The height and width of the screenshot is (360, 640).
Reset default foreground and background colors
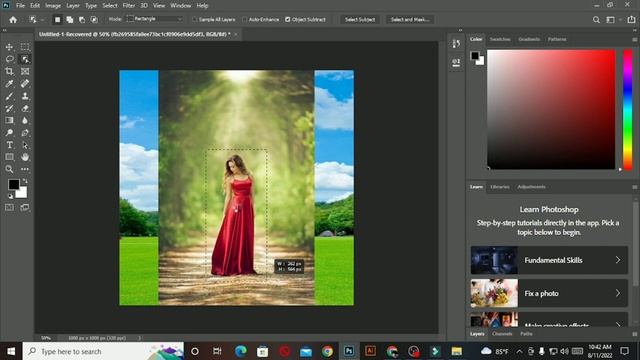(x=10, y=196)
